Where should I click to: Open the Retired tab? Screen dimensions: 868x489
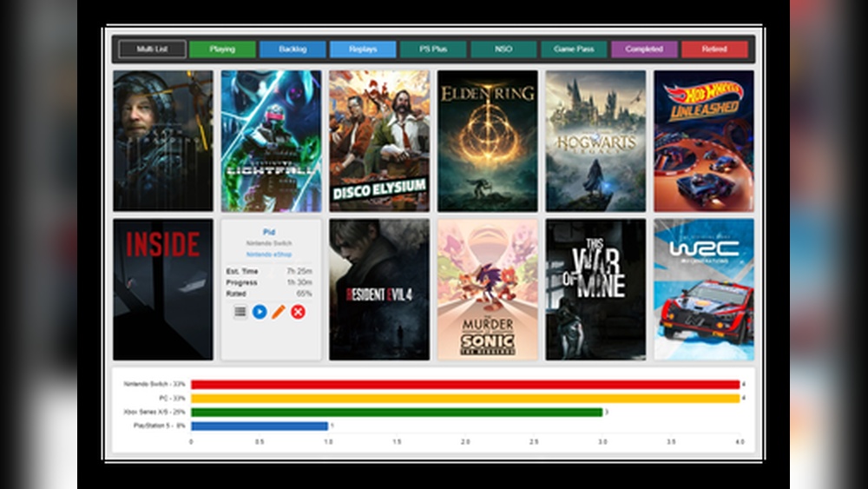point(714,50)
